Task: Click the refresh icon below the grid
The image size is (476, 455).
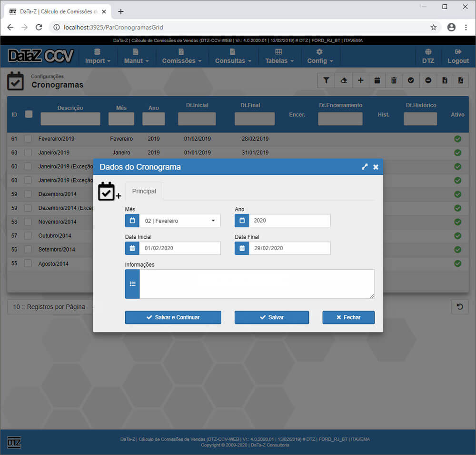Action: coord(460,307)
